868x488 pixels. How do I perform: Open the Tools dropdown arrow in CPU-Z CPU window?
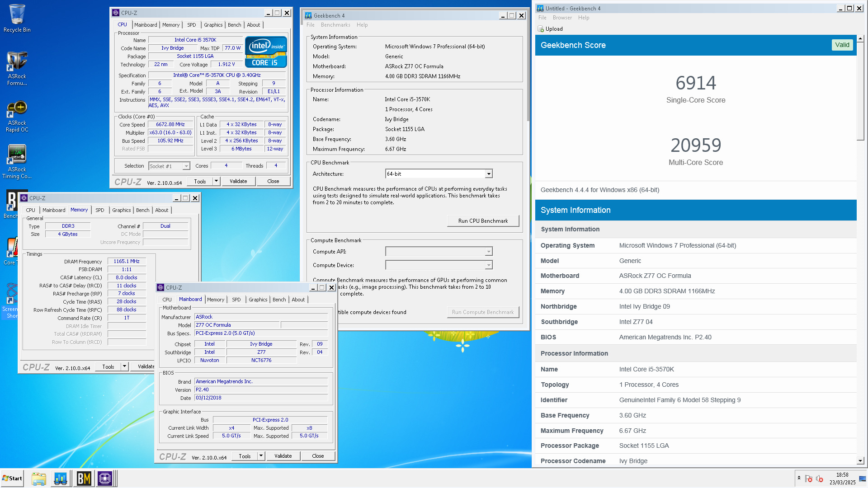[216, 181]
